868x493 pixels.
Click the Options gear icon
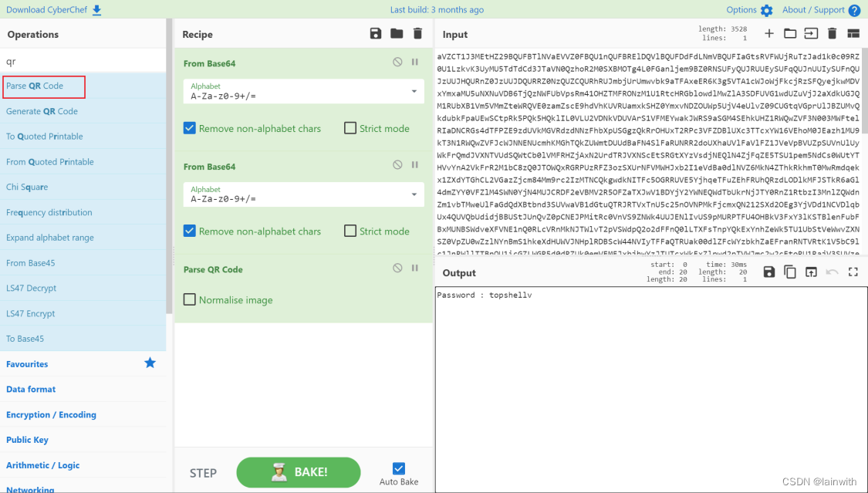tap(767, 11)
